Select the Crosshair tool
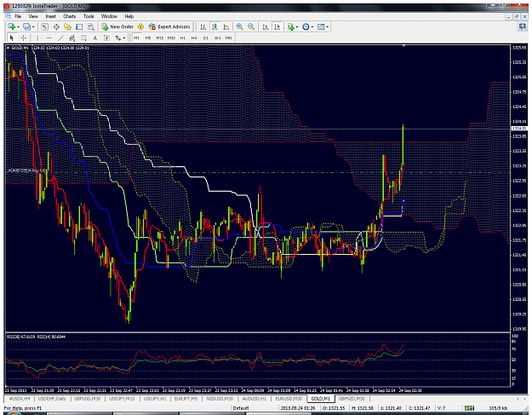The width and height of the screenshot is (532, 415). pyautogui.click(x=24, y=37)
